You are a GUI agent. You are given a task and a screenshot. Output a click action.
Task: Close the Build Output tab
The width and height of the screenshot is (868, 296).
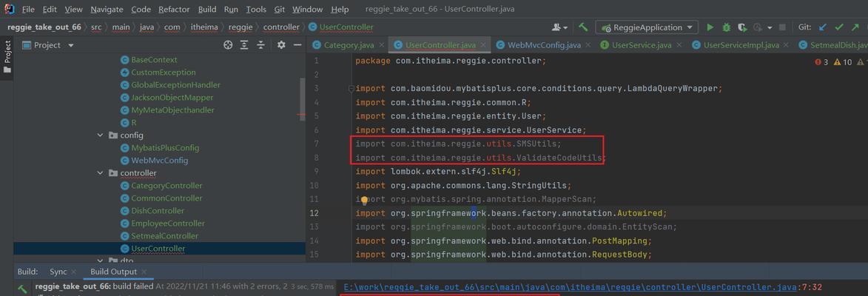point(144,272)
